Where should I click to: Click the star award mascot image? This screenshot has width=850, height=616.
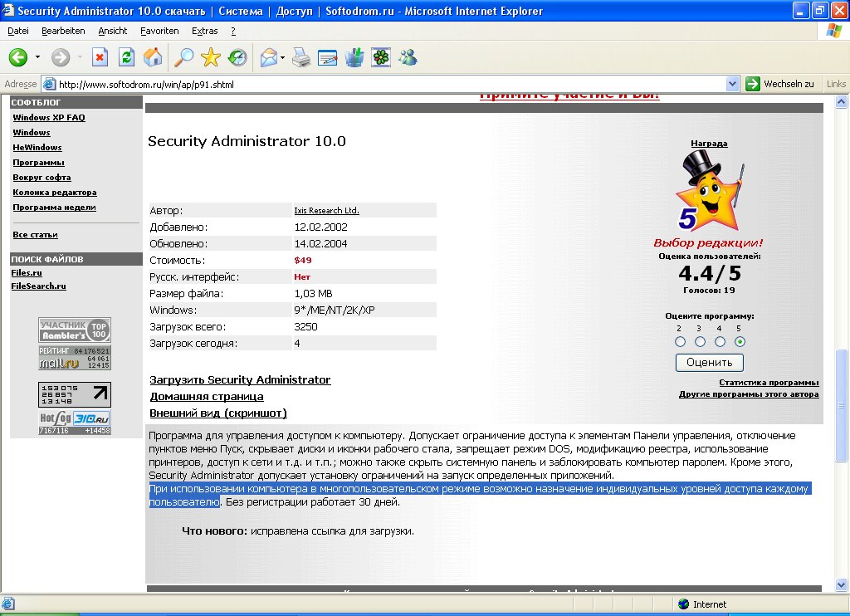click(709, 191)
